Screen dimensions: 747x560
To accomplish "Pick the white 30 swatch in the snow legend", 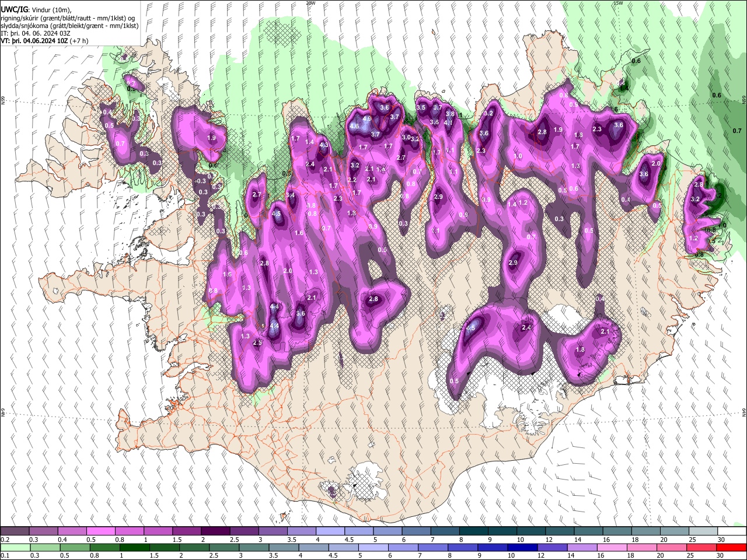I will coord(732,531).
